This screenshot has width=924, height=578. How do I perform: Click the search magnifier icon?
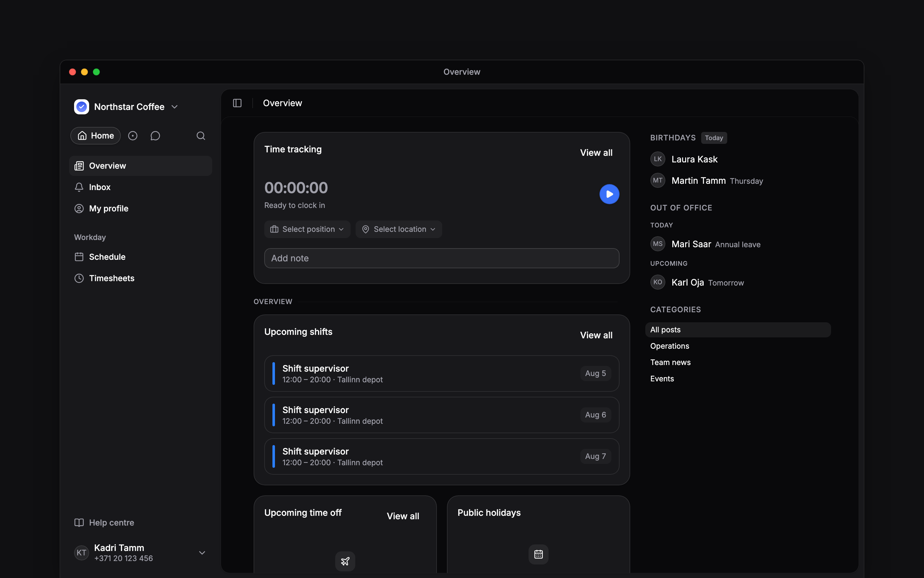[x=201, y=136]
